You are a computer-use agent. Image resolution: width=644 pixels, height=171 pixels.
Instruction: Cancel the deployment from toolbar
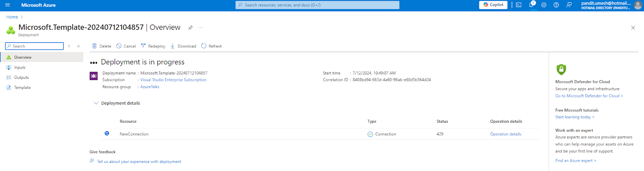coord(126,46)
